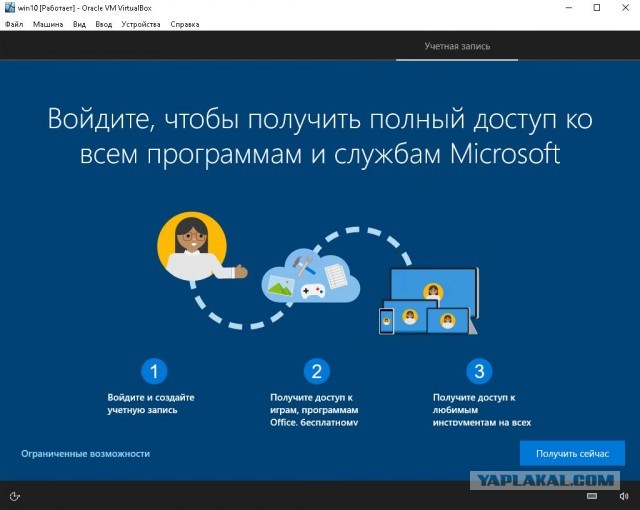Click text 'Получите доступ к играм, программам'
Screen dimensions: 640x510
pyautogui.click(x=314, y=404)
